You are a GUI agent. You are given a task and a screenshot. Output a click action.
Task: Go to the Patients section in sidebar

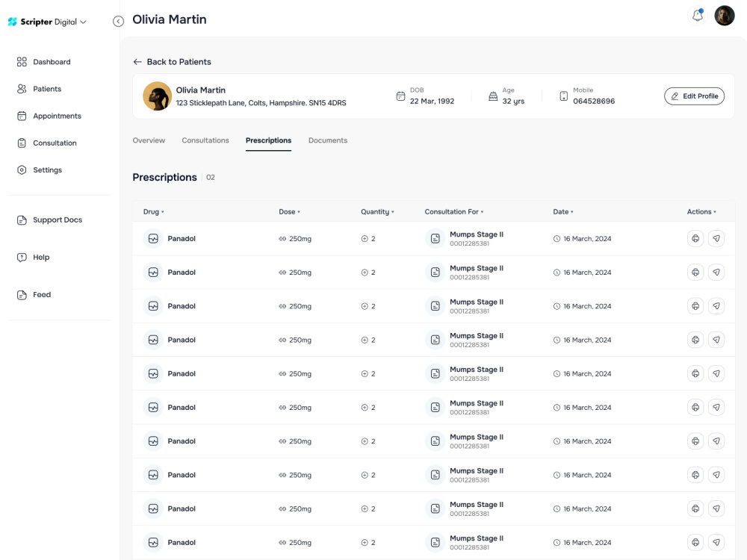click(x=39, y=89)
